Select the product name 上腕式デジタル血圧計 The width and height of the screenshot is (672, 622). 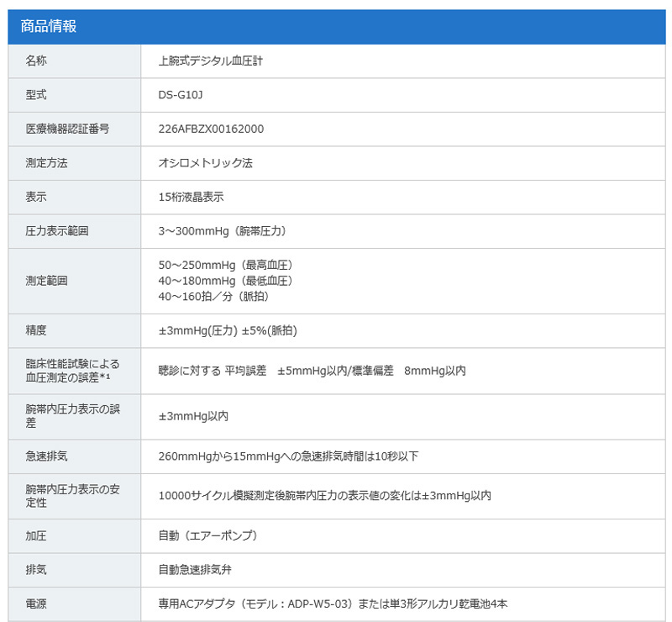[x=213, y=61]
